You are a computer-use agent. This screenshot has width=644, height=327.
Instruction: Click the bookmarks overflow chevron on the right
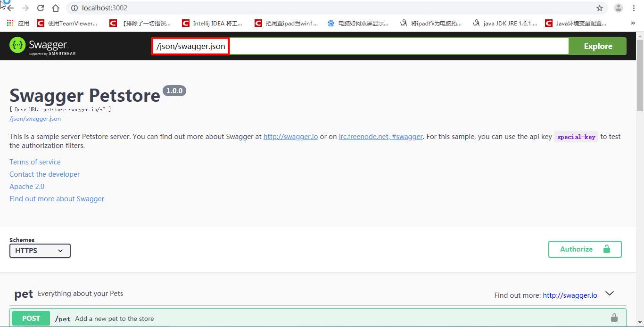633,23
